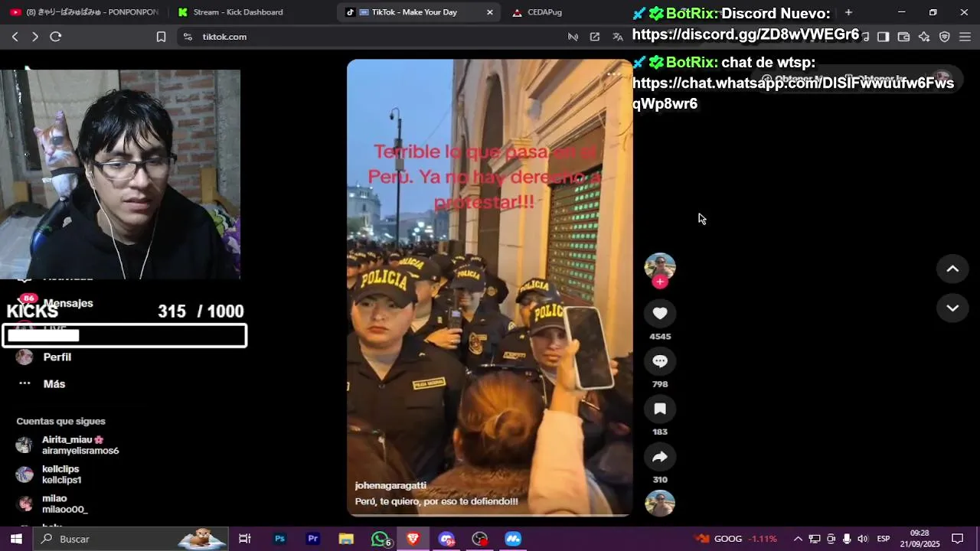Click the Airita_miau avatar thumbnail
Screen dimensions: 980x551
(24, 445)
